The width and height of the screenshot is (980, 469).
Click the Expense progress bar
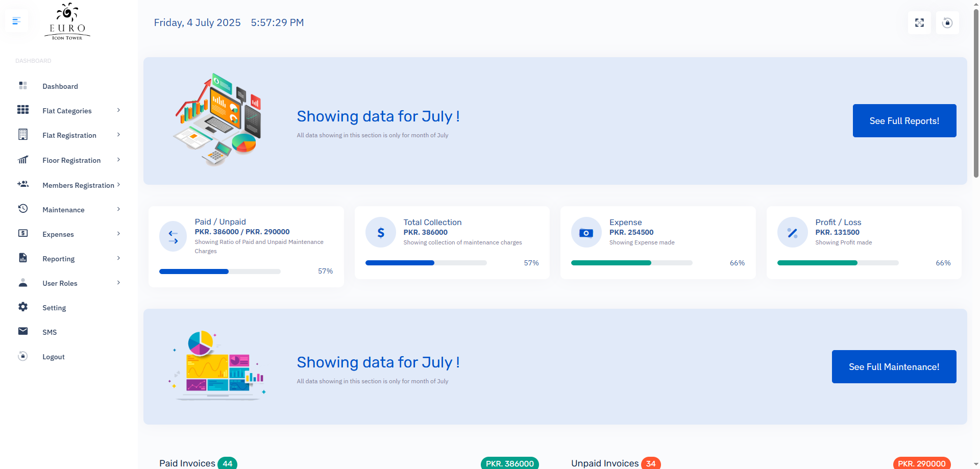pyautogui.click(x=631, y=263)
